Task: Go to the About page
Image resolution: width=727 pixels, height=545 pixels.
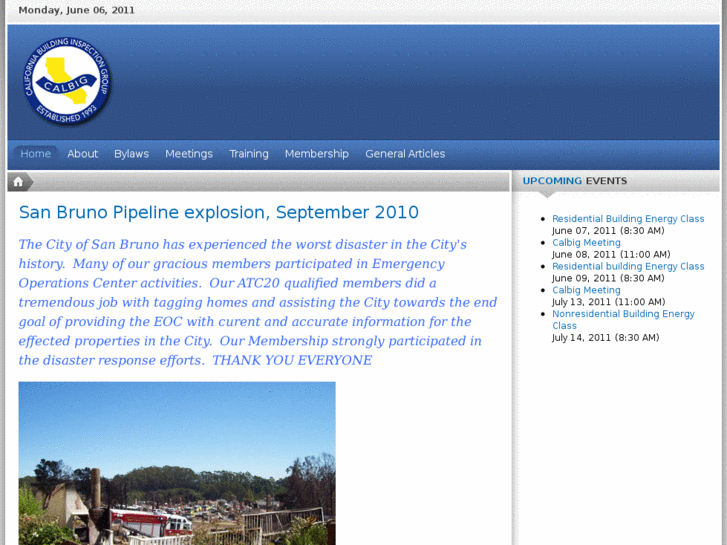Action: coord(82,154)
